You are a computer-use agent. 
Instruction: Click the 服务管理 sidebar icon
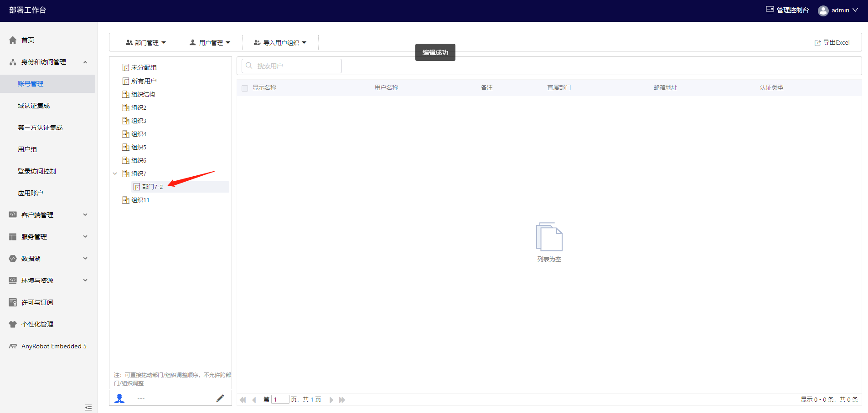[x=13, y=237]
